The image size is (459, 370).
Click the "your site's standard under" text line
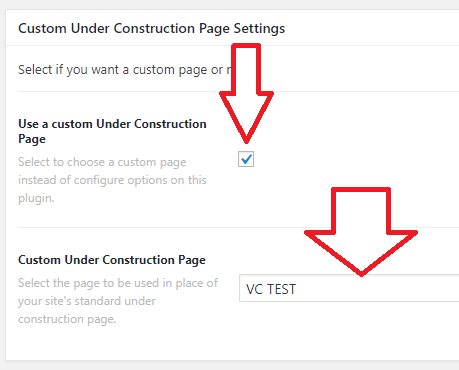(87, 301)
